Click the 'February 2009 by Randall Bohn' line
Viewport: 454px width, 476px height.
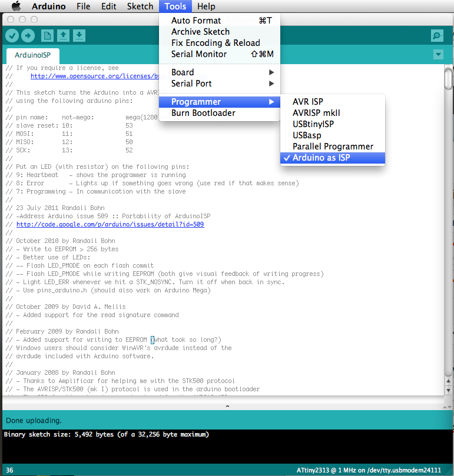click(62, 331)
